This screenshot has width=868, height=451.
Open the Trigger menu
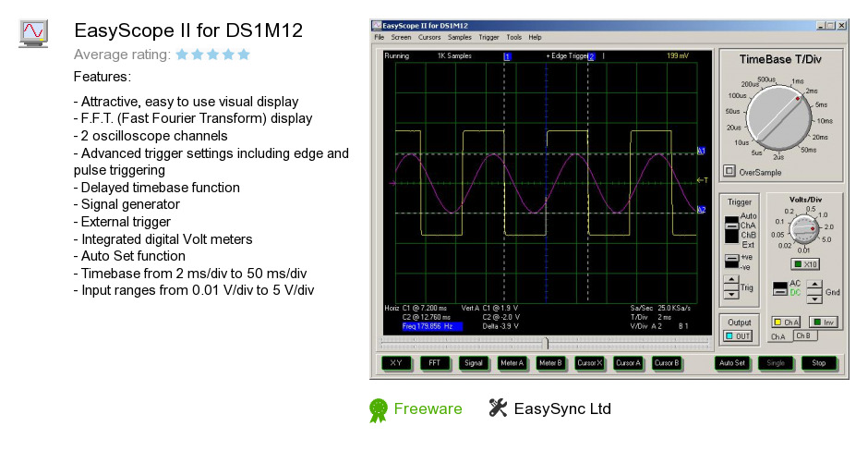488,37
